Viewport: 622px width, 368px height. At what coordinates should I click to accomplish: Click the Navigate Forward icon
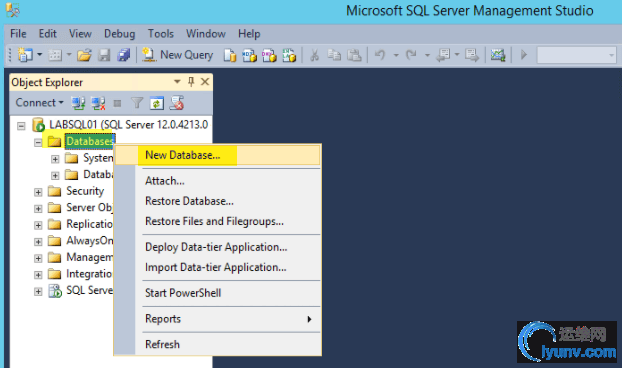click(472, 55)
